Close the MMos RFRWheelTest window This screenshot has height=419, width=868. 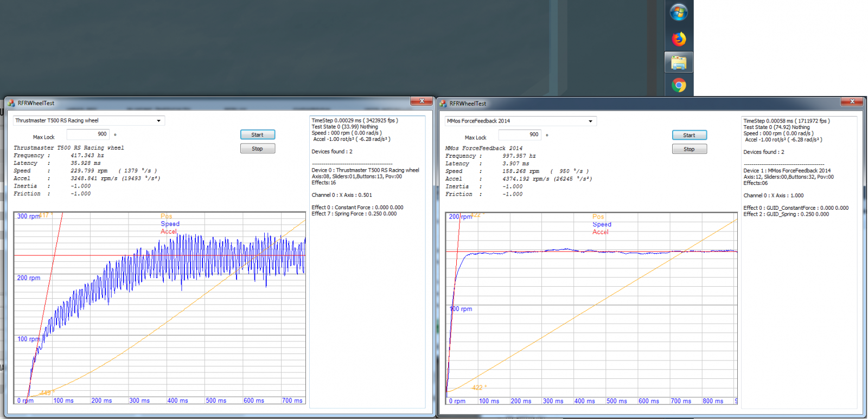pos(852,101)
